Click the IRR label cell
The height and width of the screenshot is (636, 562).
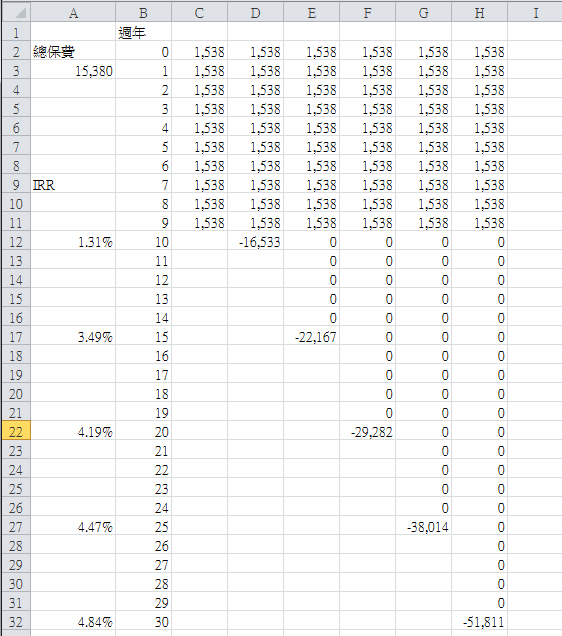pyautogui.click(x=73, y=184)
